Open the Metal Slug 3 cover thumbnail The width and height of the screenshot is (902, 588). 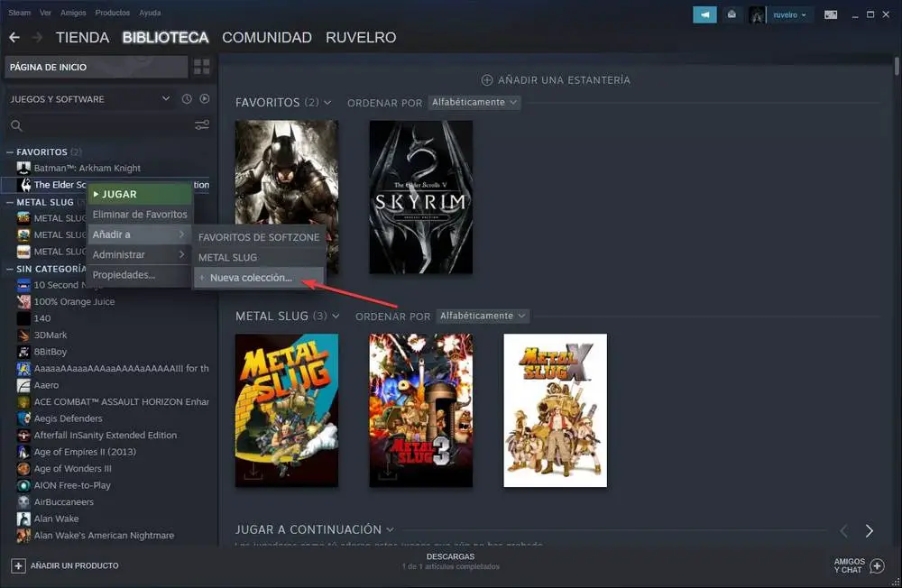[420, 410]
